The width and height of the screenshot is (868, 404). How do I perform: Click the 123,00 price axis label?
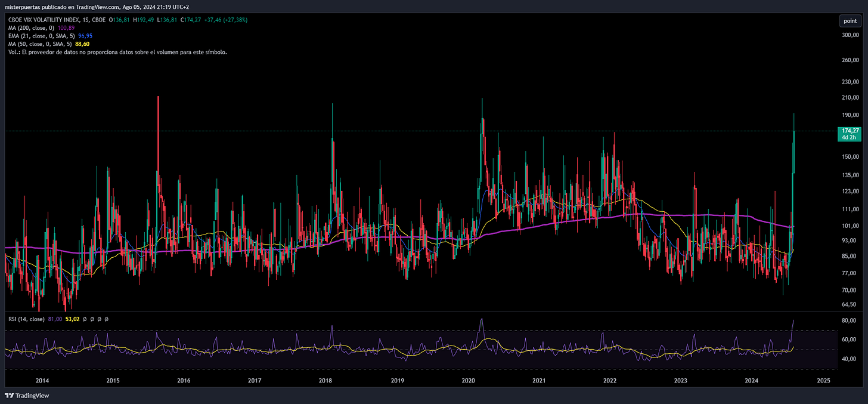click(850, 192)
